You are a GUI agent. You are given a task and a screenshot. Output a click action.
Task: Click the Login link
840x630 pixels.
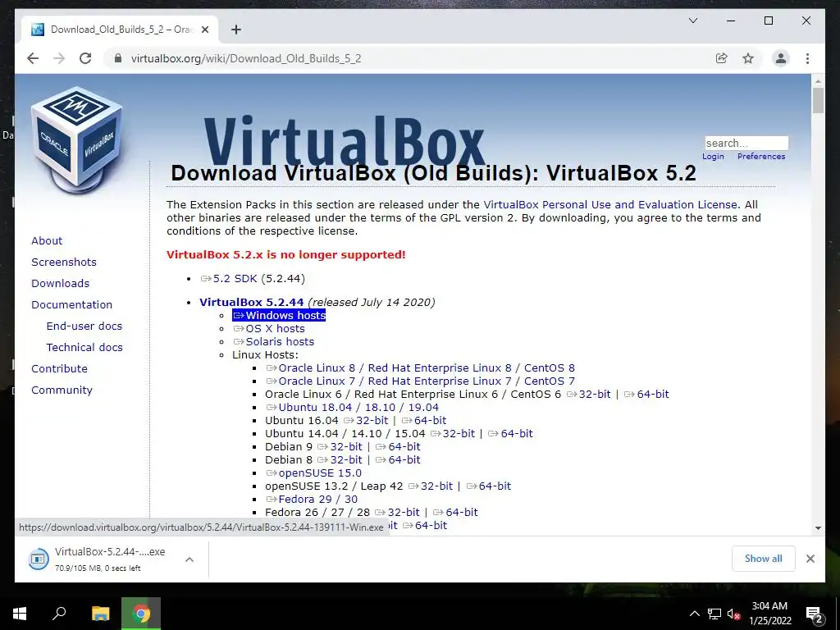[x=713, y=157]
